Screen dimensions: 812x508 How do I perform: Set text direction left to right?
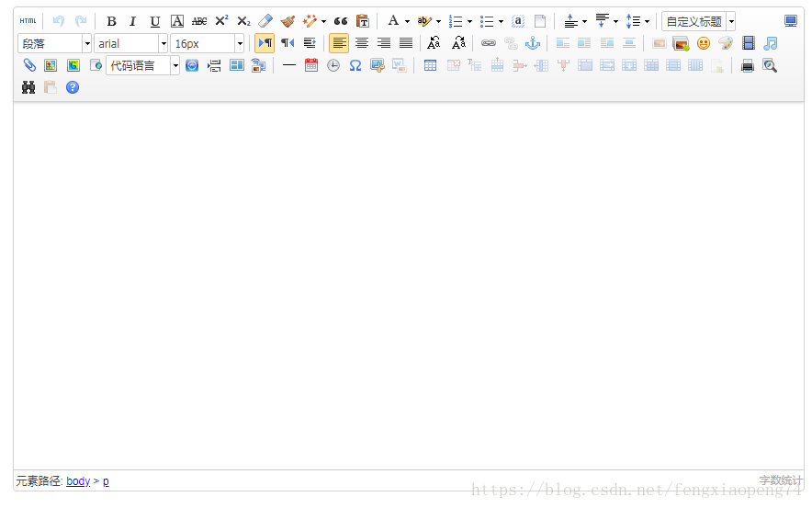click(x=265, y=43)
